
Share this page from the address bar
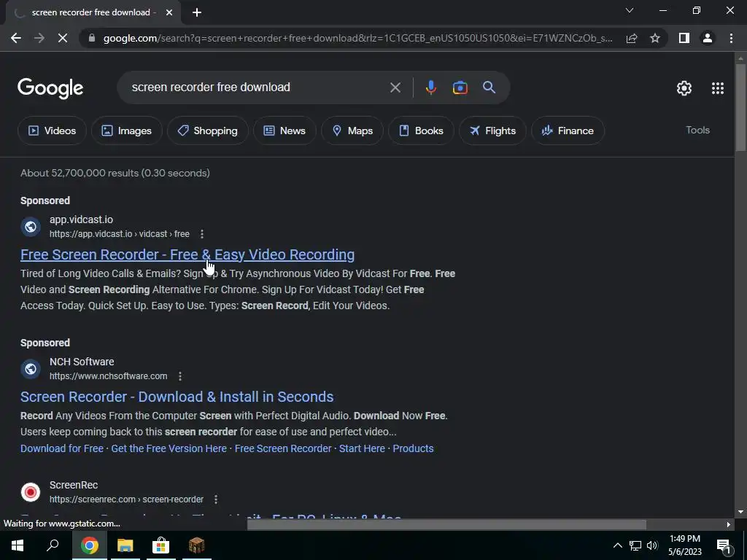(x=632, y=38)
